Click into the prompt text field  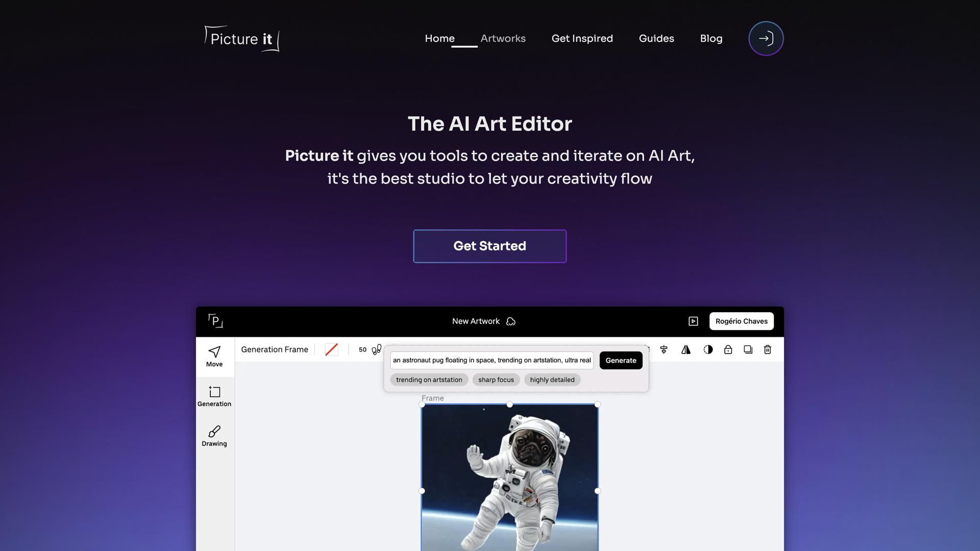point(491,360)
